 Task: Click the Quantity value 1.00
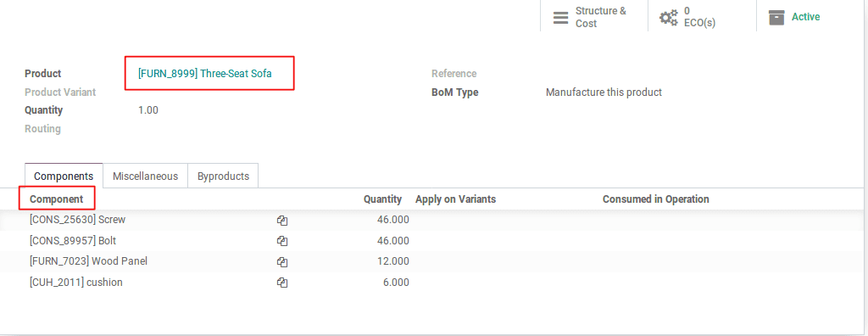[x=148, y=110]
